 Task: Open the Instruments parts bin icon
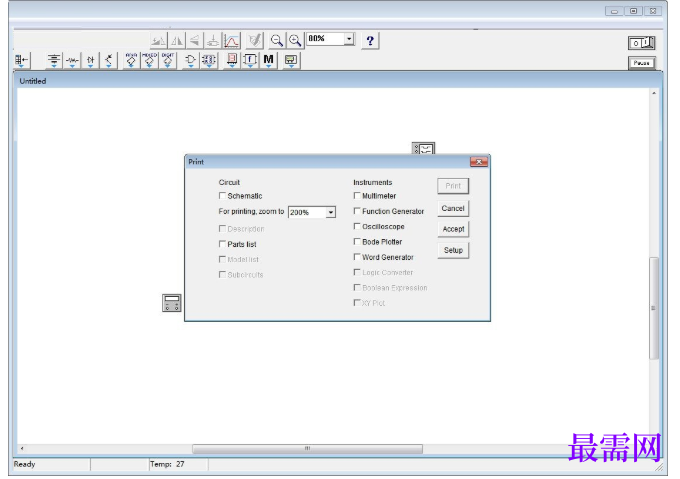(291, 60)
